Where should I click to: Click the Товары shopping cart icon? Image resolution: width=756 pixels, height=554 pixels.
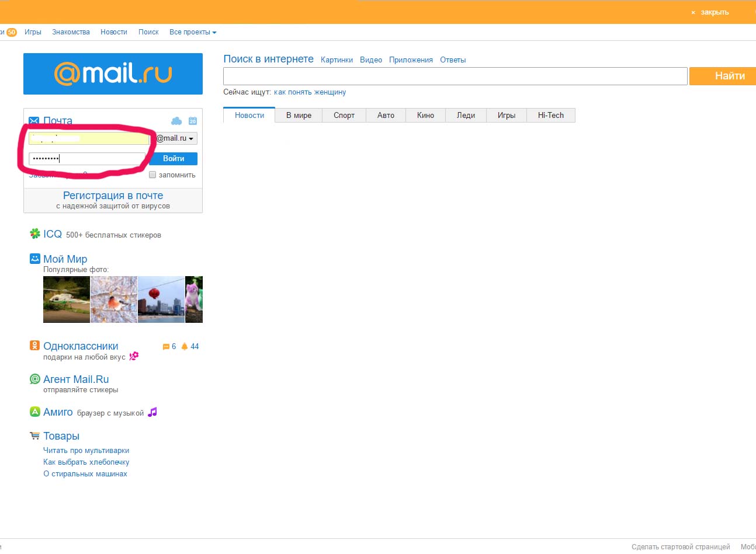(x=35, y=435)
